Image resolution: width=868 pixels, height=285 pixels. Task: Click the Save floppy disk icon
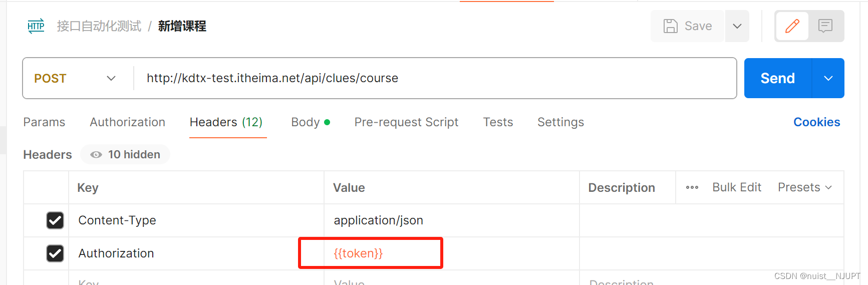coord(670,26)
